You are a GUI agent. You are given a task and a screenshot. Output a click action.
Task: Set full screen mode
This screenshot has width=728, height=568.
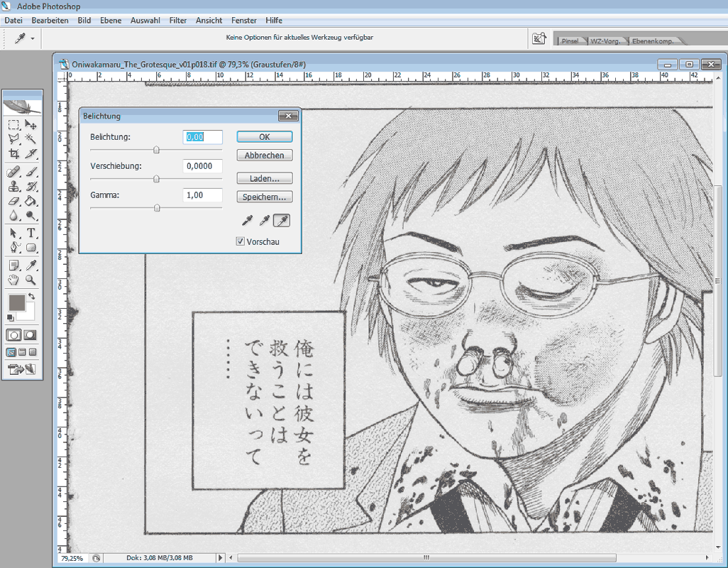(33, 352)
